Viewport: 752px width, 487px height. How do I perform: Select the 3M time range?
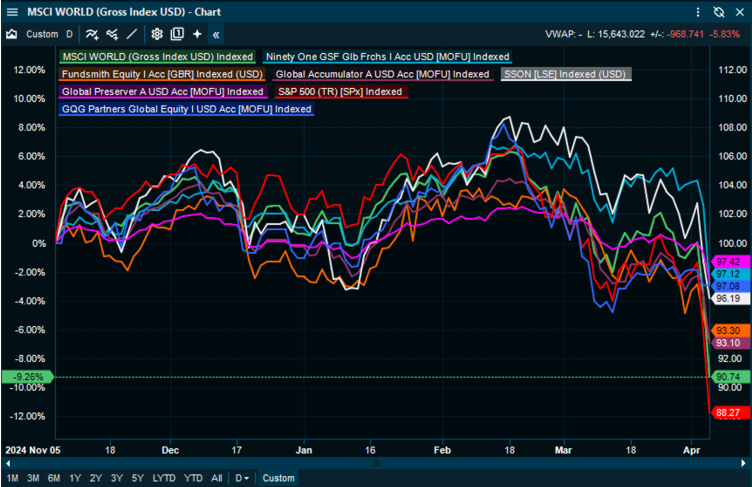pyautogui.click(x=33, y=478)
